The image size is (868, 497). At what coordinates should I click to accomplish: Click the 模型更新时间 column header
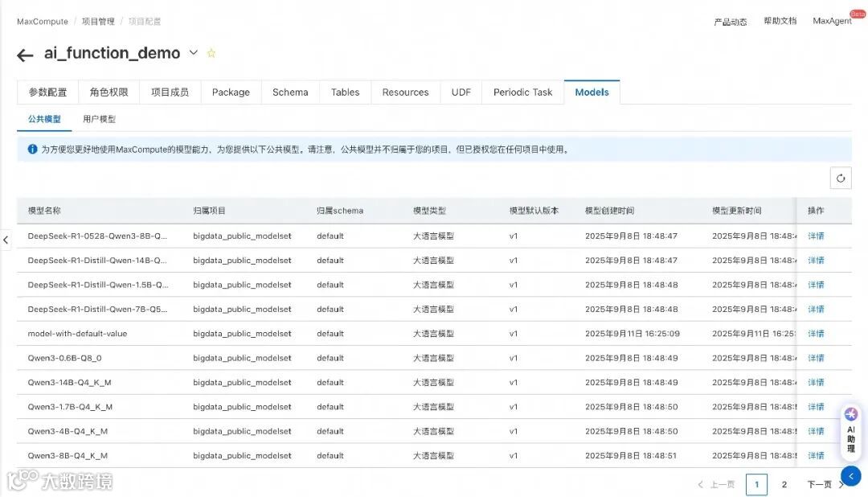pos(737,210)
